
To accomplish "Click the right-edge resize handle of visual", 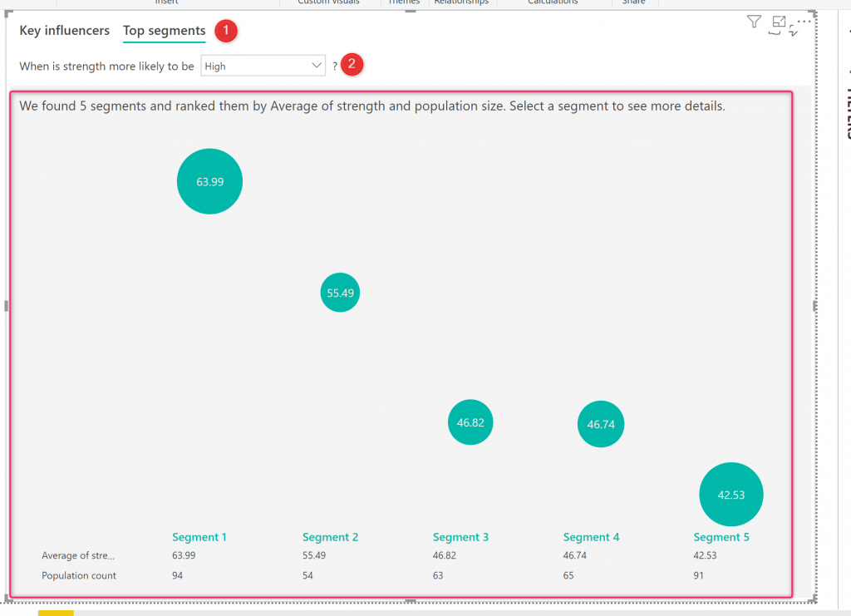I will click(x=814, y=306).
